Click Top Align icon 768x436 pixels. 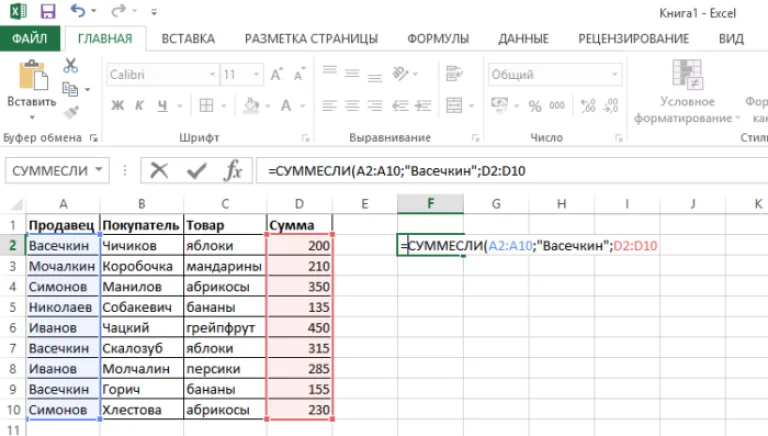[330, 70]
